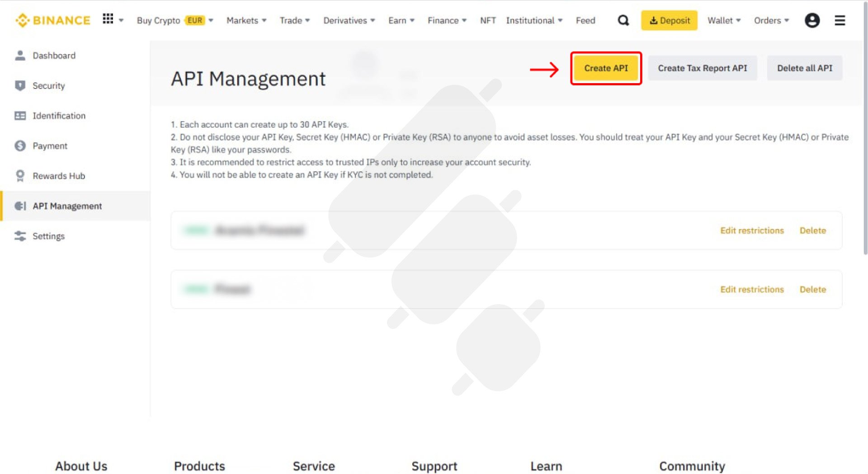868x474 pixels.
Task: Open the Trade dropdown
Action: pyautogui.click(x=294, y=20)
